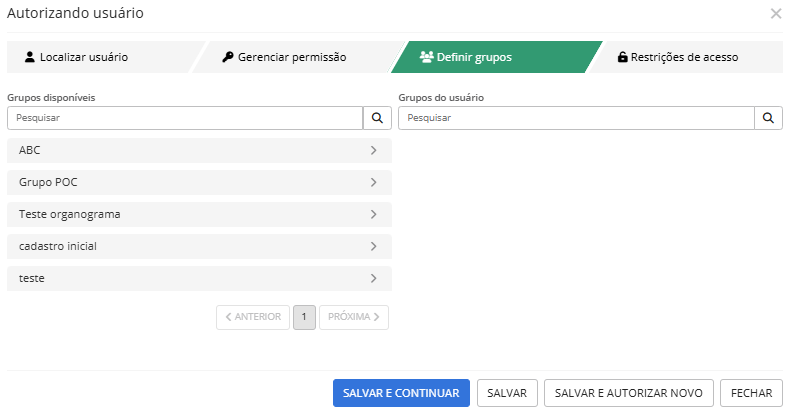Select the Grupo POC group name
The width and height of the screenshot is (790, 409).
[48, 182]
